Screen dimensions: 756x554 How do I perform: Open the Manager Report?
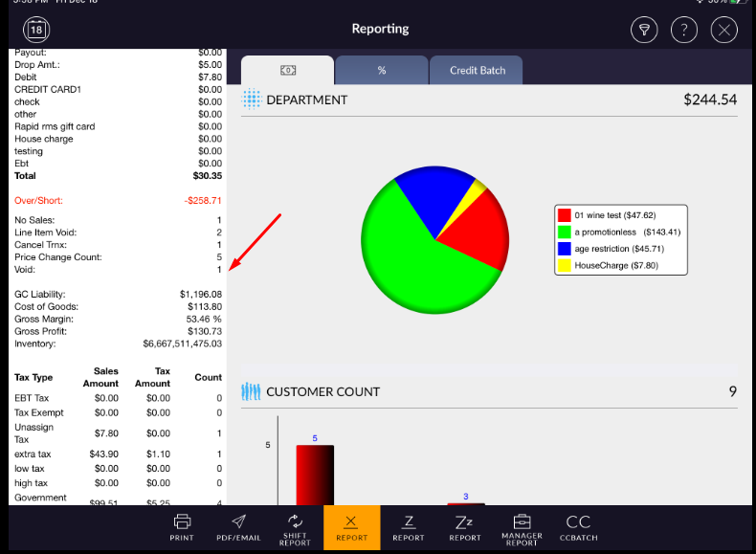[x=522, y=528]
